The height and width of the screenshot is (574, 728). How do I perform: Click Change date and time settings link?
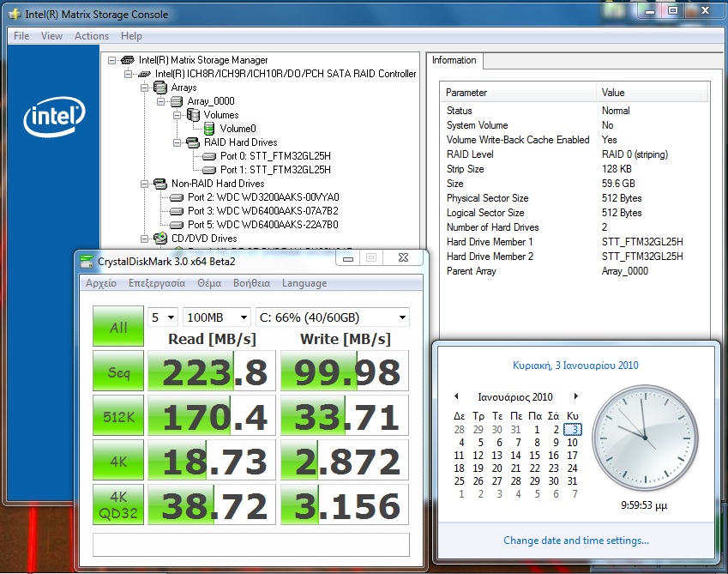pos(576,541)
